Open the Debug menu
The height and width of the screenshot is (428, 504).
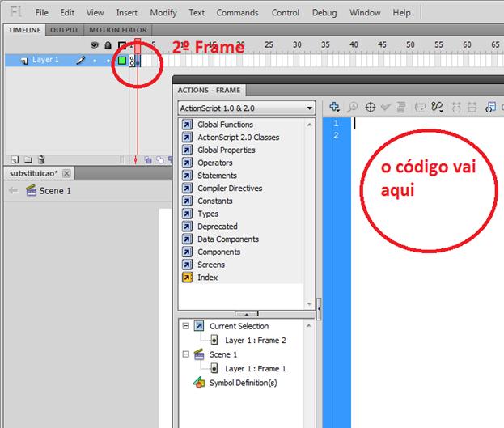click(324, 13)
